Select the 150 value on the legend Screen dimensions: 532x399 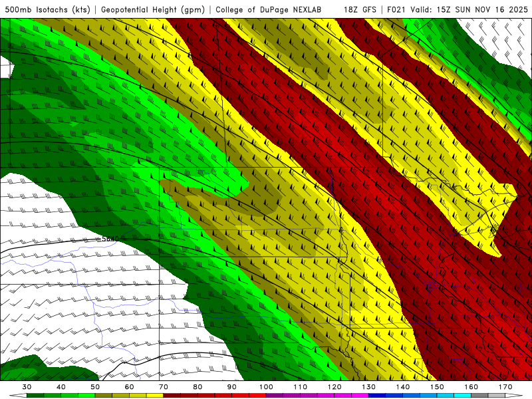(437, 387)
